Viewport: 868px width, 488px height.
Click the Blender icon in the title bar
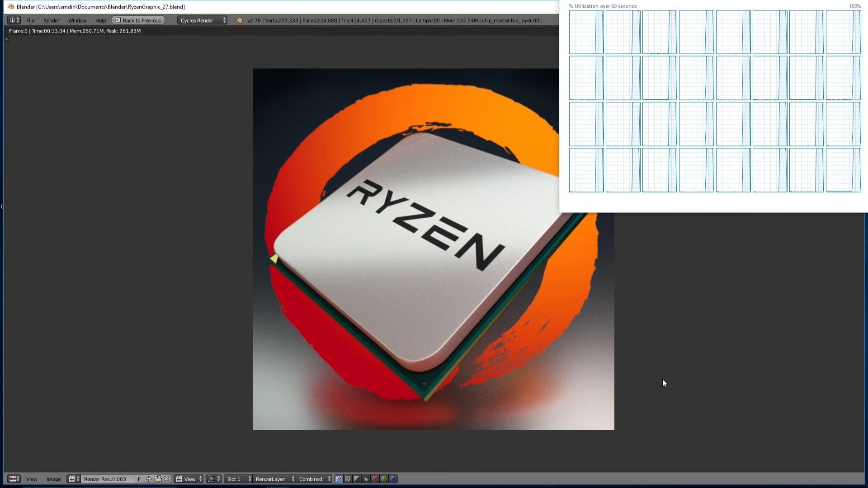click(10, 7)
